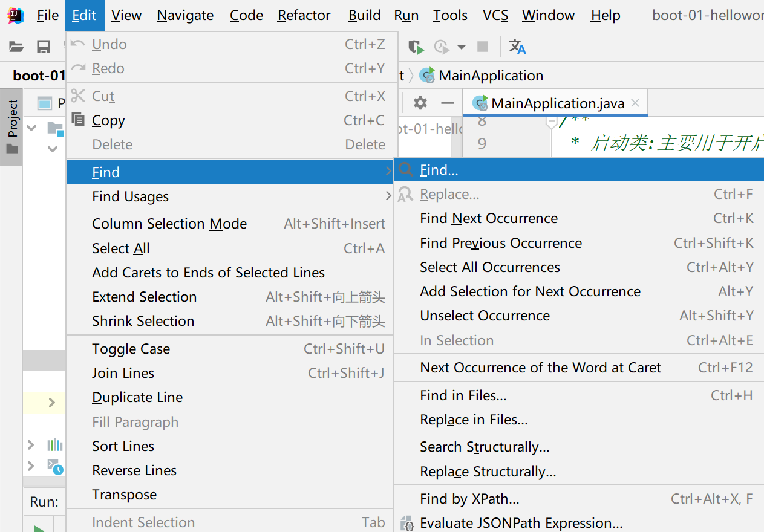Close the MainApplication.java tab
Image resolution: width=764 pixels, height=532 pixels.
point(635,103)
